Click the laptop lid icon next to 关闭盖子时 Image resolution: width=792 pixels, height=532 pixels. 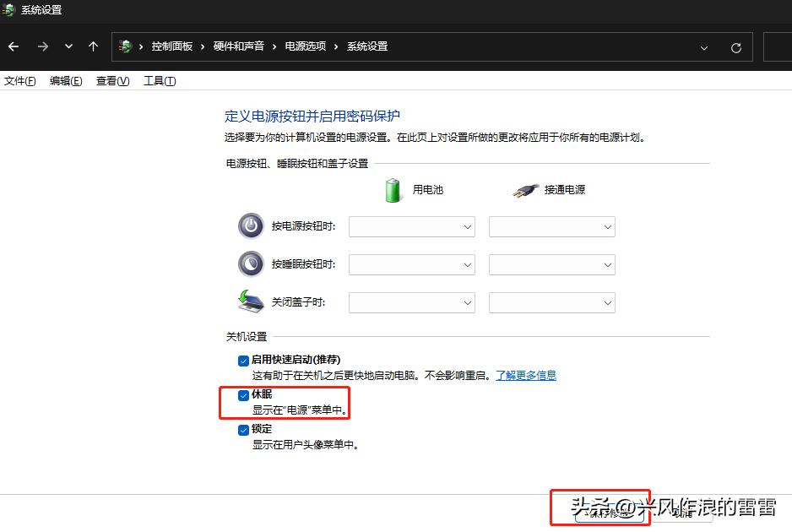[248, 301]
